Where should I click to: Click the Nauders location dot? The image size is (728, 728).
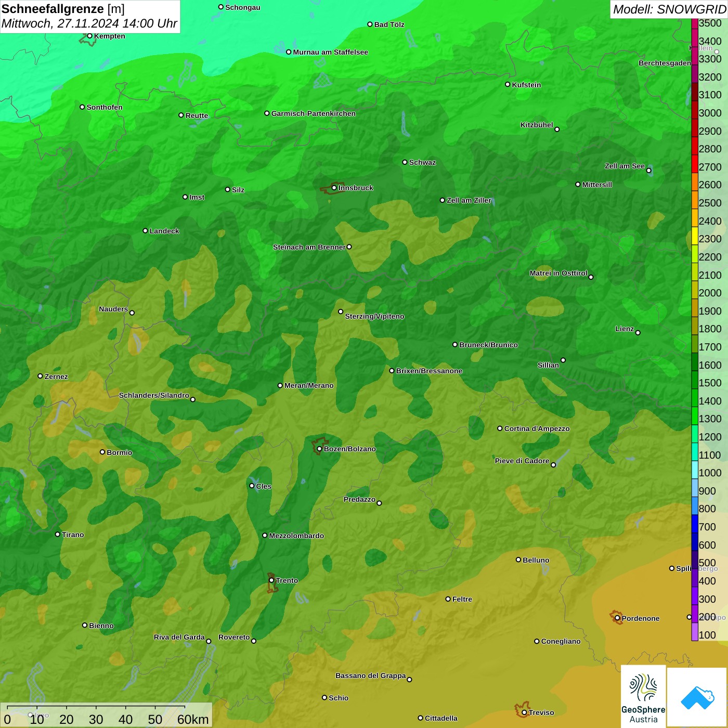tap(132, 313)
